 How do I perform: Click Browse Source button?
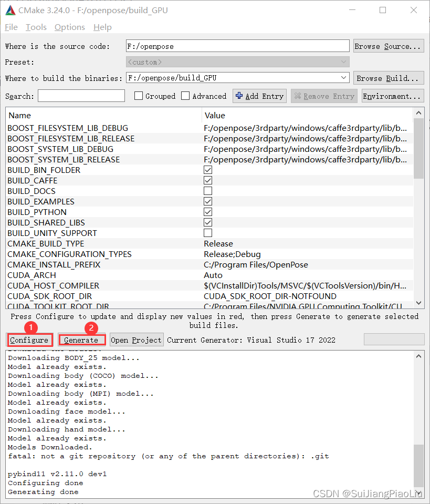(x=389, y=46)
